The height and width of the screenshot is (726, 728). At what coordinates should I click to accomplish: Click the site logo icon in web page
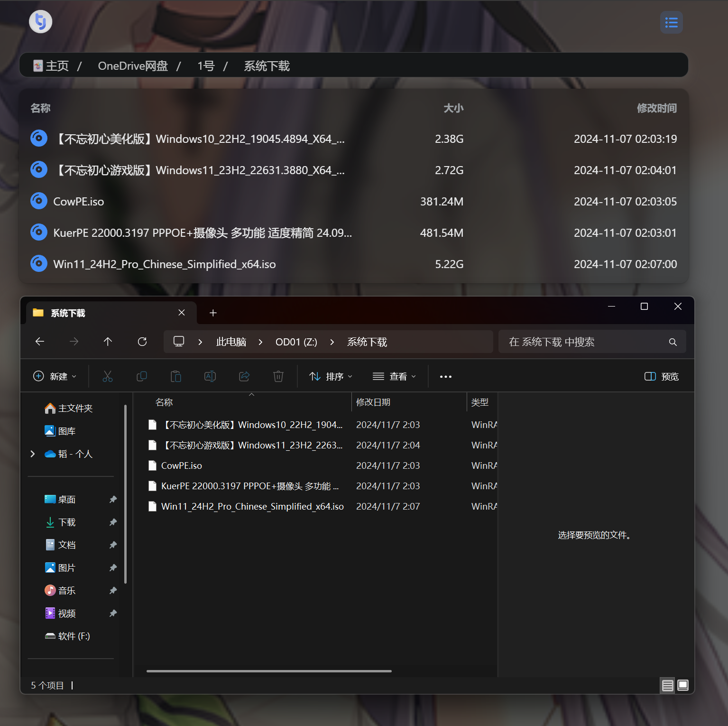click(x=40, y=22)
